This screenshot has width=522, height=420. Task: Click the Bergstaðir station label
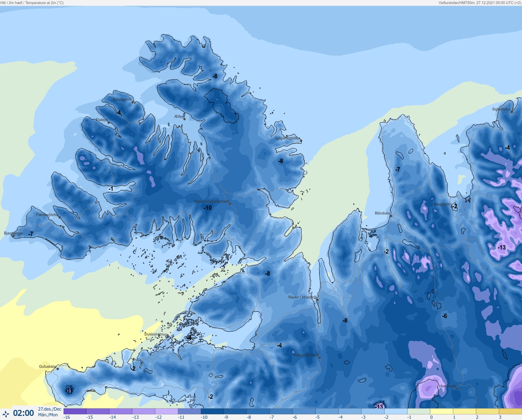coord(443,204)
